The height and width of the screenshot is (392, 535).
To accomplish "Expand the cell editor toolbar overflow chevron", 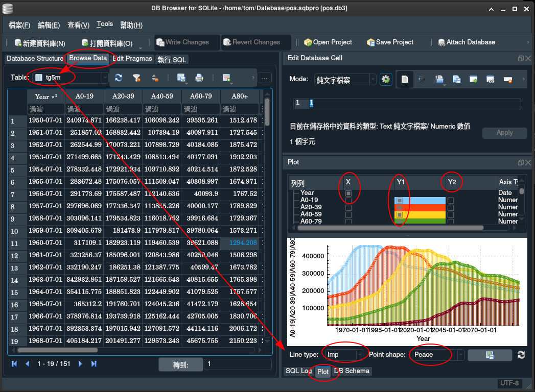I will click(x=523, y=80).
